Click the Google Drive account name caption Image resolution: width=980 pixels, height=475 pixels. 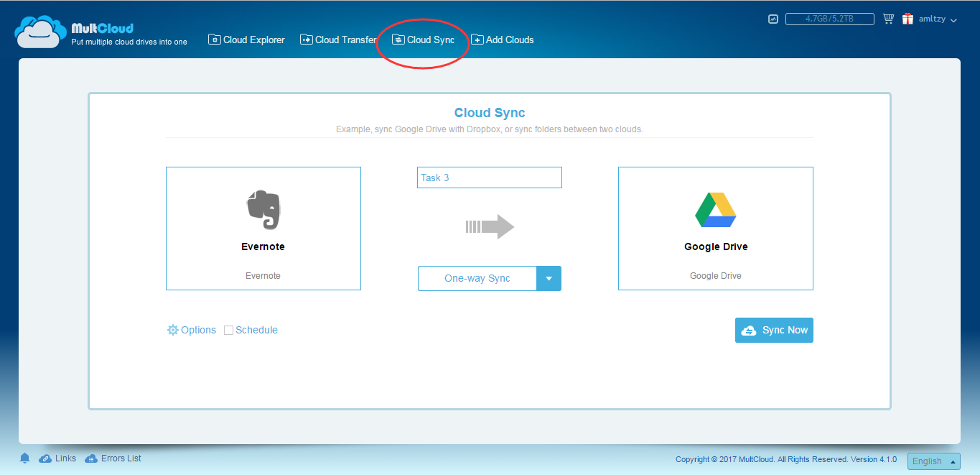pos(716,276)
